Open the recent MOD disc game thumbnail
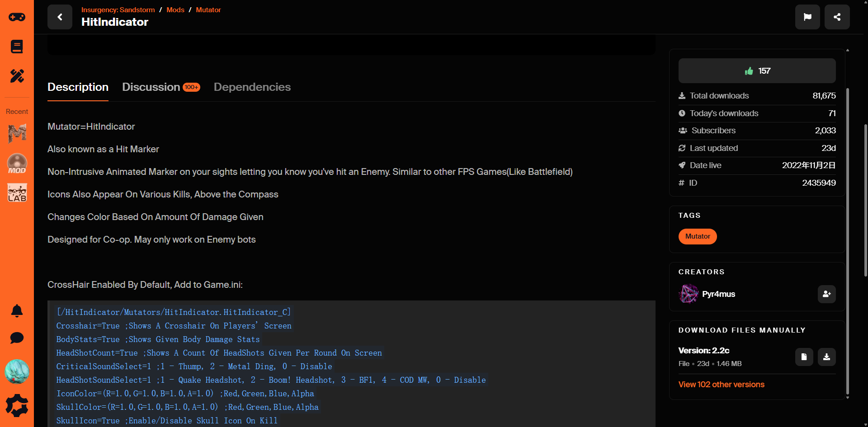Screen dimensions: 868x427 coord(17,163)
